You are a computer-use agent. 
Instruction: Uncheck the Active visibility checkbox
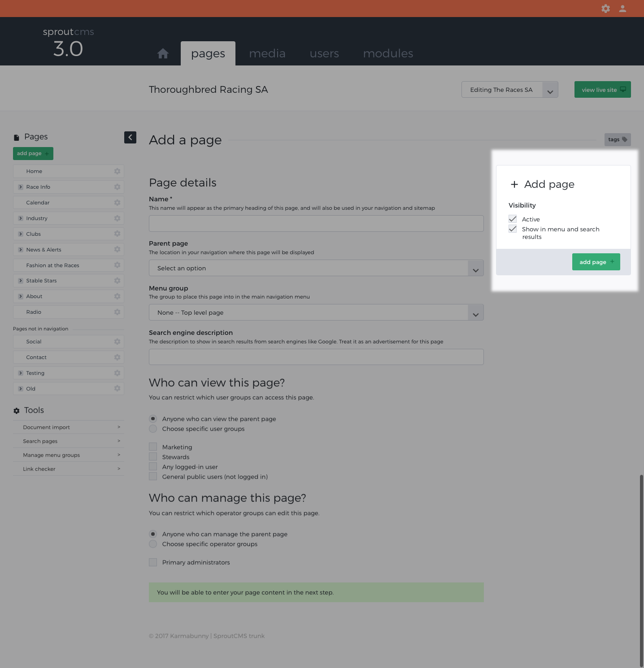[513, 219]
